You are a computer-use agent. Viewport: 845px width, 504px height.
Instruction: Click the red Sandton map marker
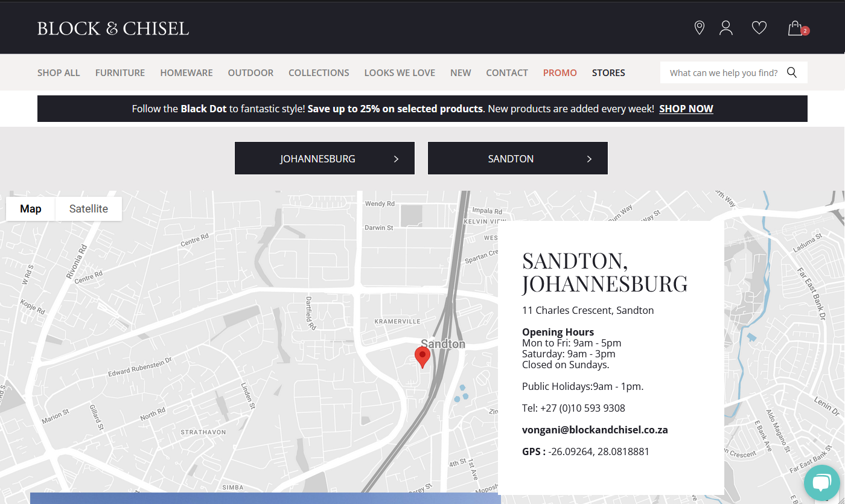tap(422, 357)
